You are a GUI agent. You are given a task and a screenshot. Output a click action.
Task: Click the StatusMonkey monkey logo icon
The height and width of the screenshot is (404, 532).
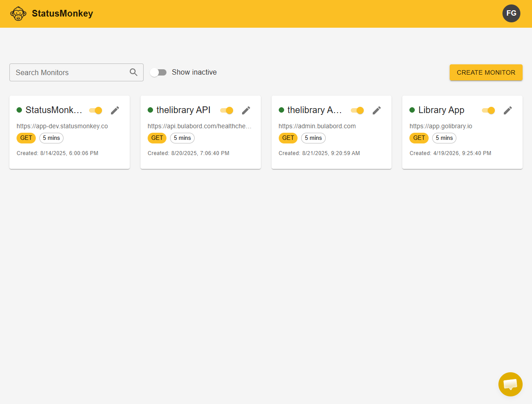[x=18, y=13]
